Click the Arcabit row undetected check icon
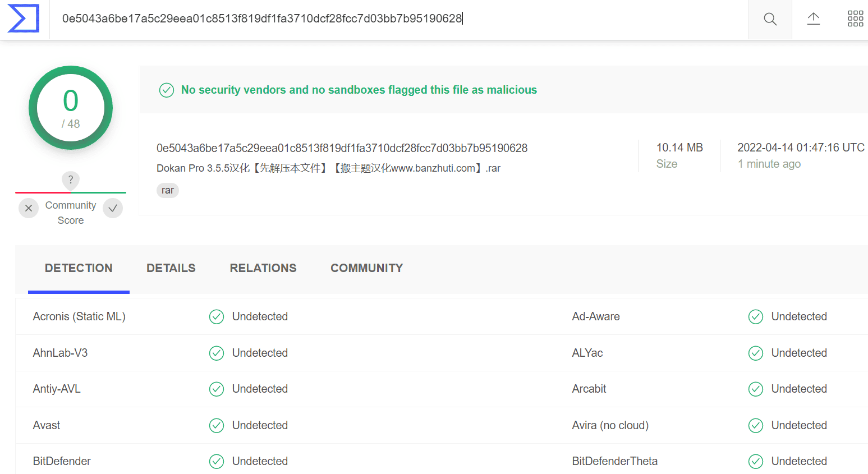 tap(756, 389)
